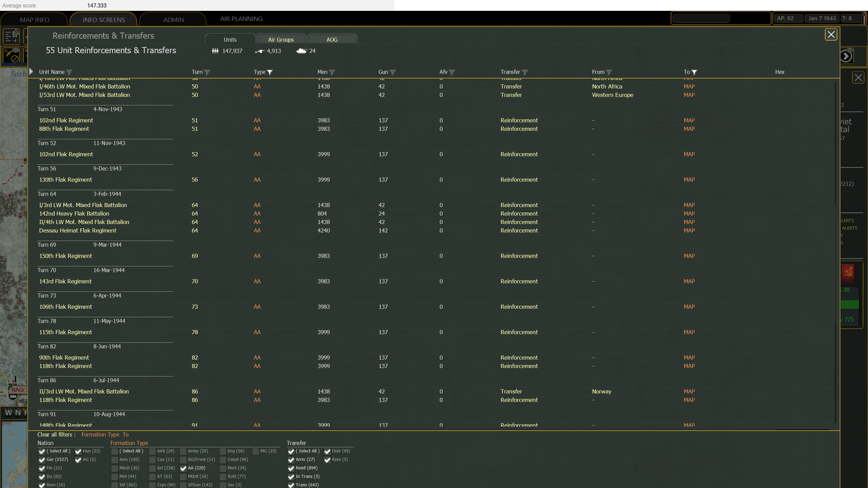Screen dimensions: 868x488
Task: Open the 142nd Heavy Flak Battalion unit
Action: (x=74, y=213)
